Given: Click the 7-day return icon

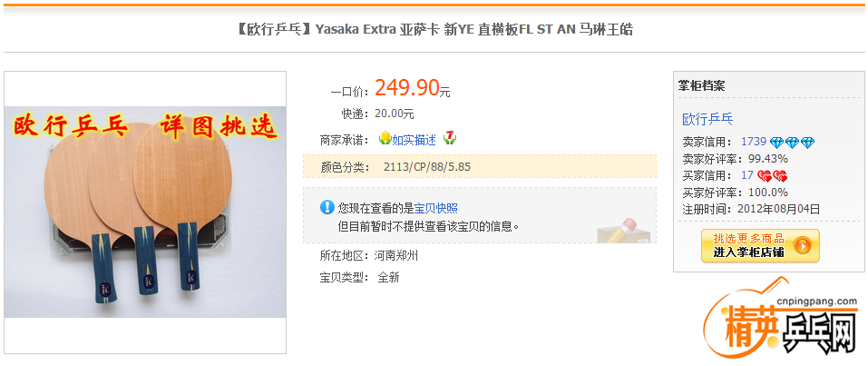Looking at the screenshot, I should click(x=450, y=138).
